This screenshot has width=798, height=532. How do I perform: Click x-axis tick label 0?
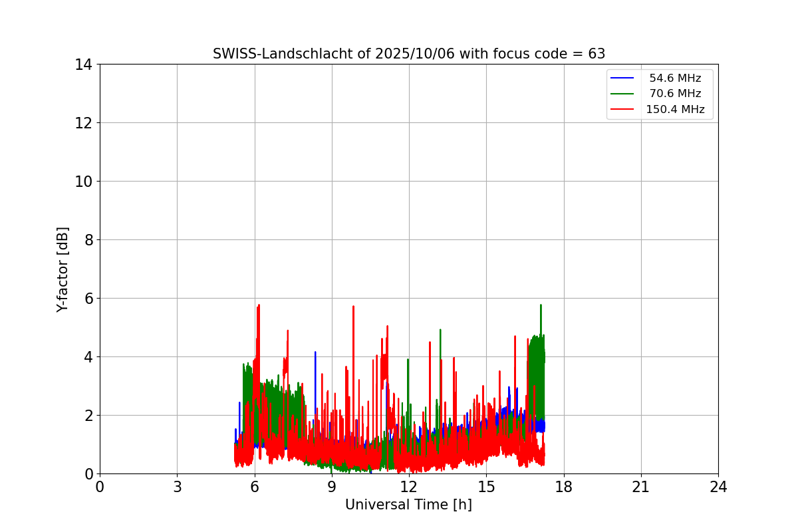click(100, 487)
